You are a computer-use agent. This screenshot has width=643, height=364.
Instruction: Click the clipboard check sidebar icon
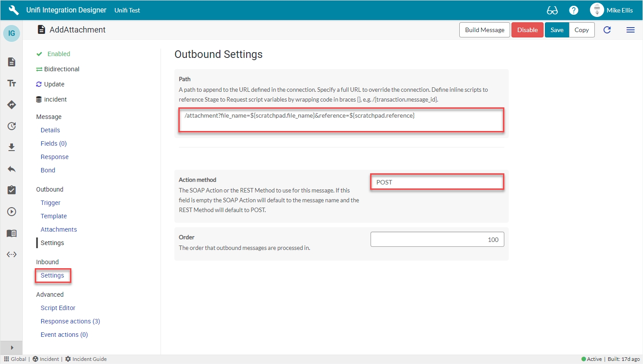tap(12, 190)
